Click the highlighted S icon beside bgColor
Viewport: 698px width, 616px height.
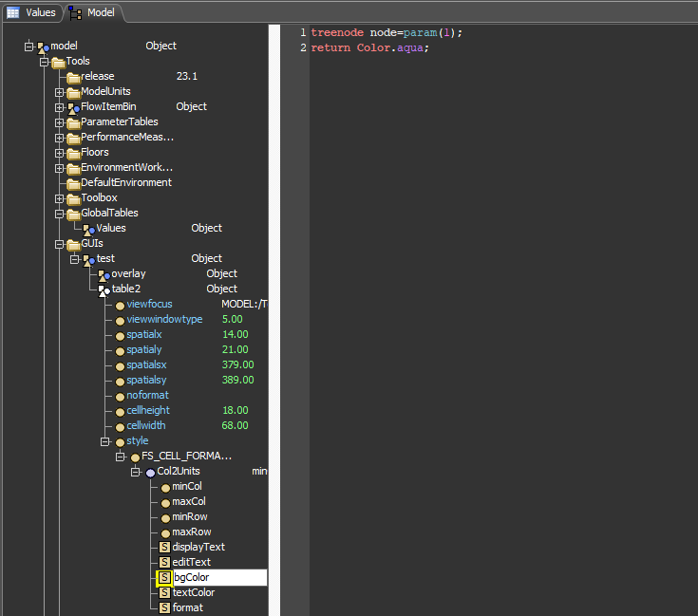coord(164,578)
